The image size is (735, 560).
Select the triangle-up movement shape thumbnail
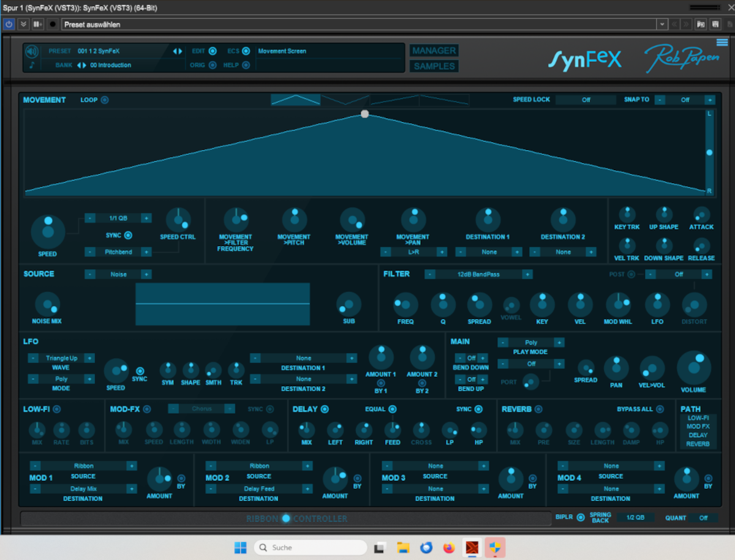tap(295, 100)
